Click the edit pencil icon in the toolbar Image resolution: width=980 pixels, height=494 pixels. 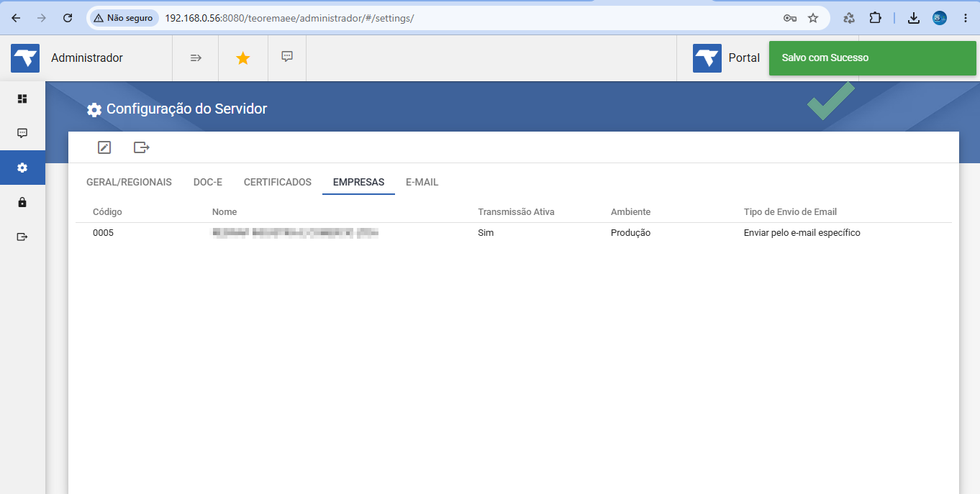[104, 147]
